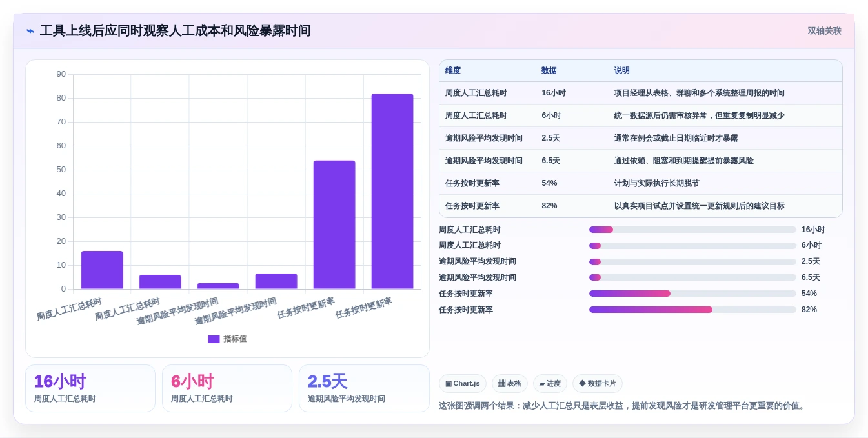Viewport: 868px width, 438px height.
Task: Click the 维度 table column header
Action: click(x=453, y=70)
